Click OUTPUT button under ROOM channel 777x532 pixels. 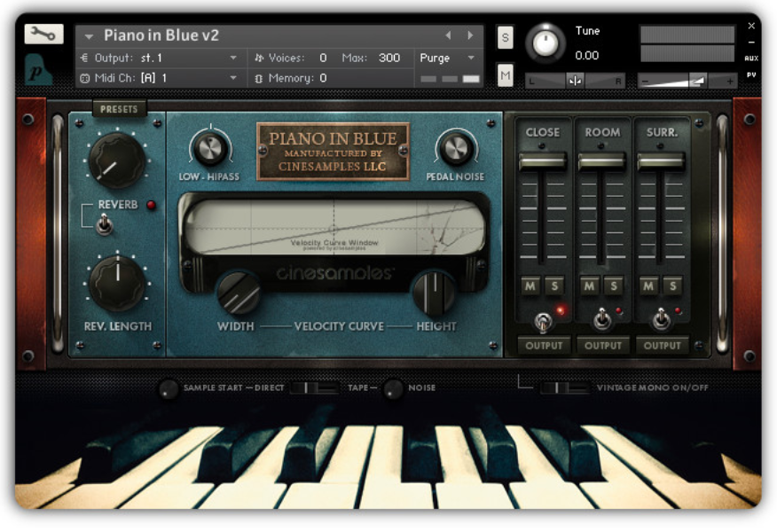[x=602, y=345]
